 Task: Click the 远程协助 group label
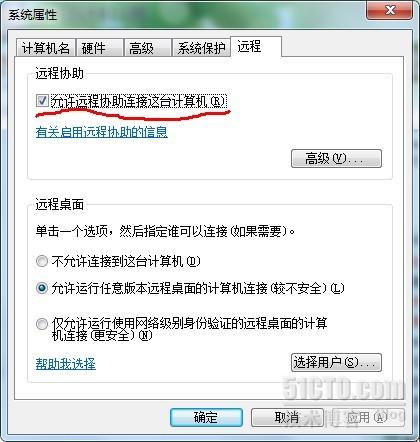coord(60,73)
